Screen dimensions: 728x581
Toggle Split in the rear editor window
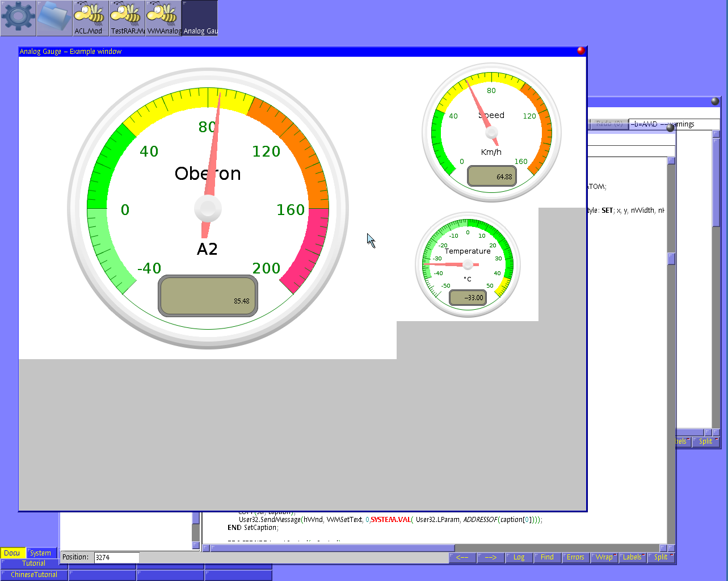(706, 441)
